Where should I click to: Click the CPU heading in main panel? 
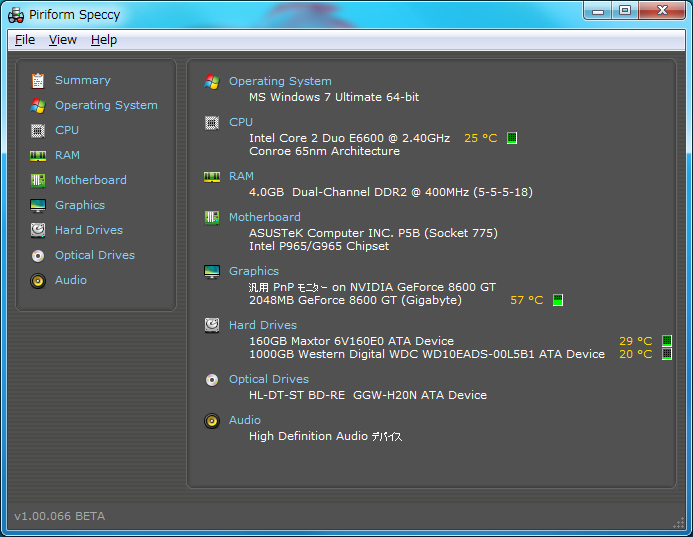241,122
